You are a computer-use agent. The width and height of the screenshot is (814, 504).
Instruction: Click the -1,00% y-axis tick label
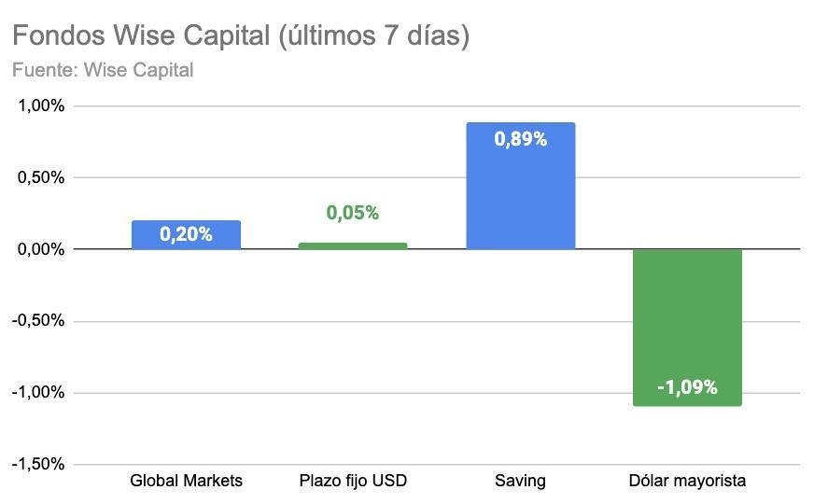click(38, 392)
